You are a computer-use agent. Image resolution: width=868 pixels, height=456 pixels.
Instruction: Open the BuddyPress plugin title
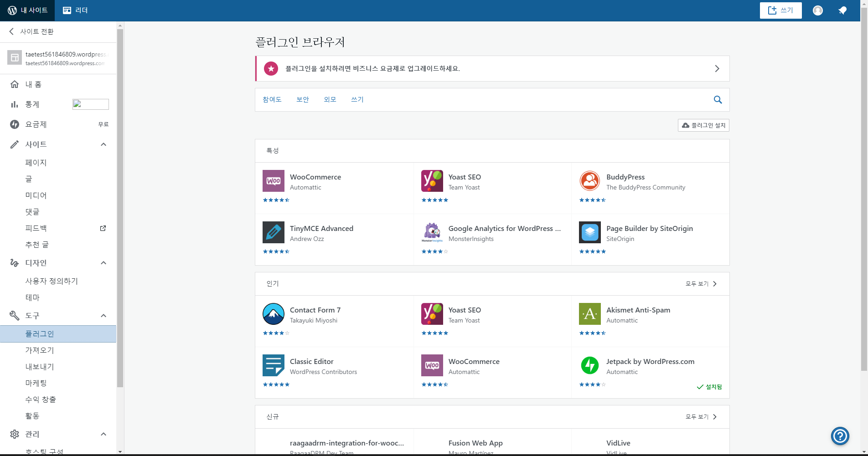click(x=625, y=177)
